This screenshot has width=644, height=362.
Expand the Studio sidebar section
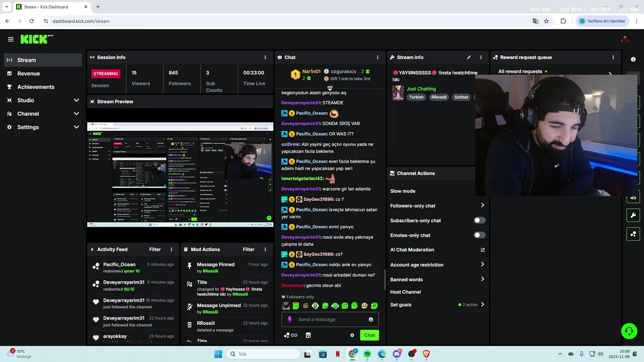(43, 100)
